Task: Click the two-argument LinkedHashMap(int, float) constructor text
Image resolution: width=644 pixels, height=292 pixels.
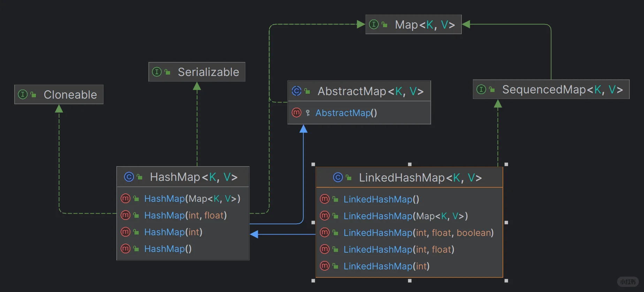Action: coord(399,250)
